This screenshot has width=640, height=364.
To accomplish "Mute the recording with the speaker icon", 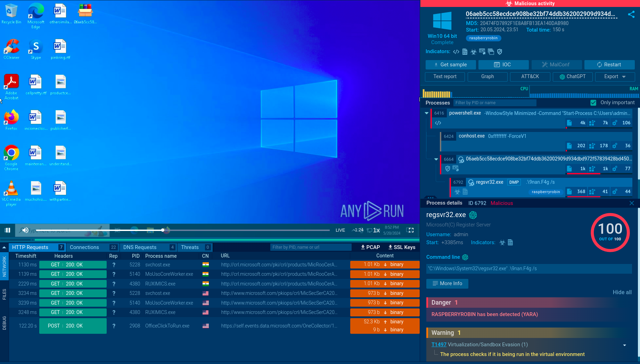I will [x=25, y=230].
